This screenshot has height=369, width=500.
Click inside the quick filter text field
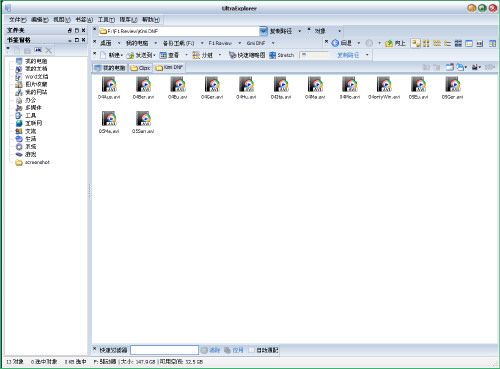(x=164, y=350)
